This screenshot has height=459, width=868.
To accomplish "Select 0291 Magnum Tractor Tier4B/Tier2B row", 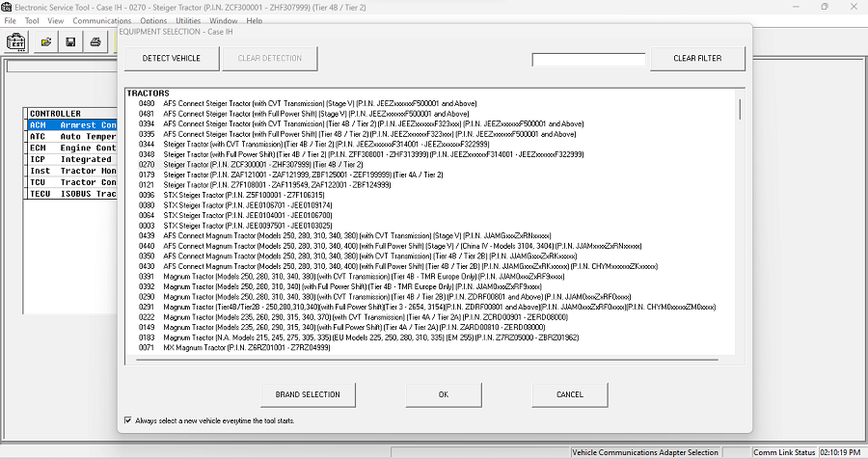I will 427,307.
